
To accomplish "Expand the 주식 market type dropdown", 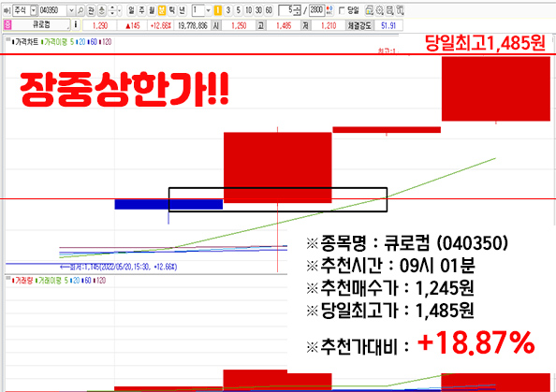I will 34,10.
